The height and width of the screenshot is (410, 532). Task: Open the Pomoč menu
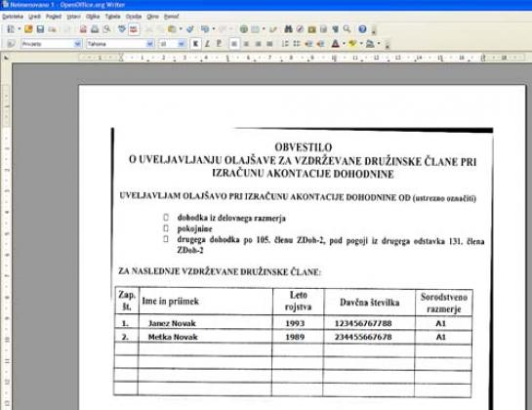click(172, 17)
